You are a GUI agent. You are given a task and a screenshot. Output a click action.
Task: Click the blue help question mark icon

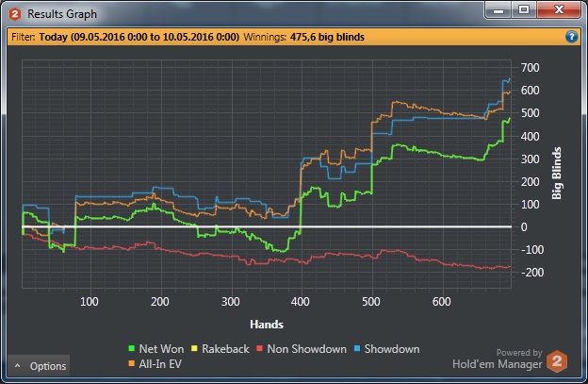(571, 37)
